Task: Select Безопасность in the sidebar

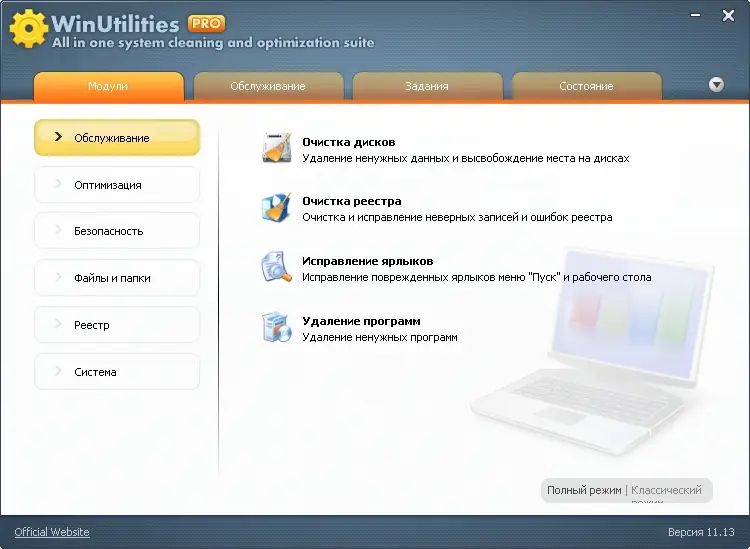Action: pyautogui.click(x=117, y=231)
